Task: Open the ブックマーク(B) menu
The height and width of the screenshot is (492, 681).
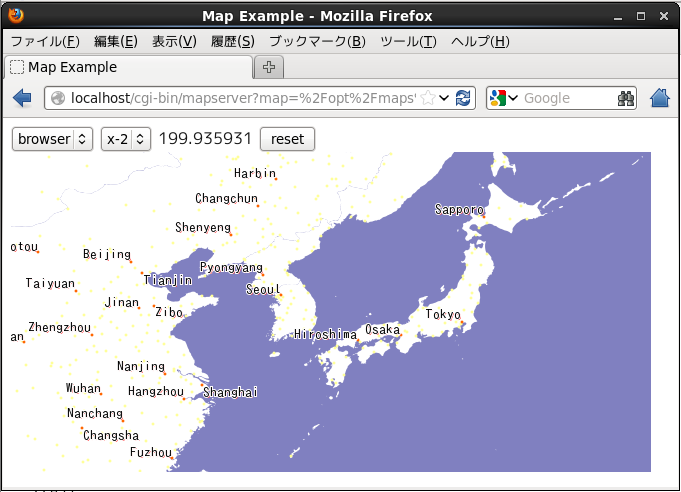Action: click(317, 41)
